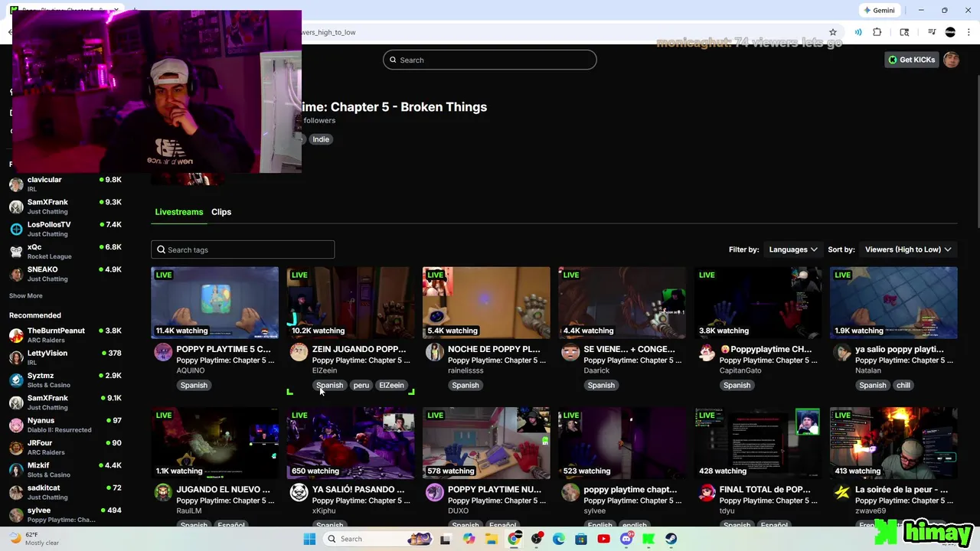Open LosPollosTV channel in sidebar
980x551 pixels.
click(65, 229)
